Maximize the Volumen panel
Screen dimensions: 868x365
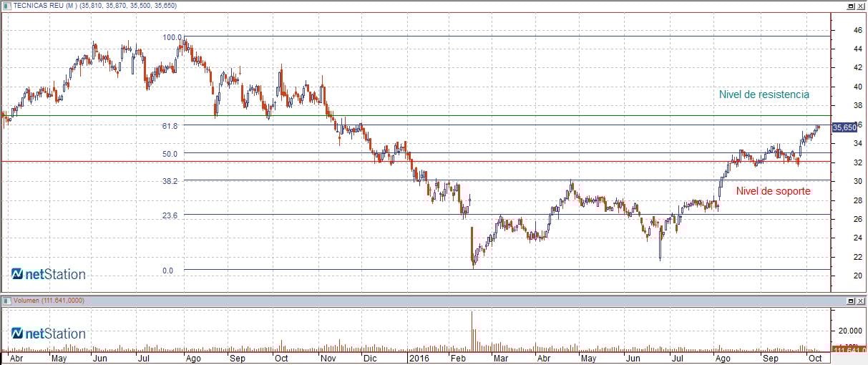click(x=851, y=301)
